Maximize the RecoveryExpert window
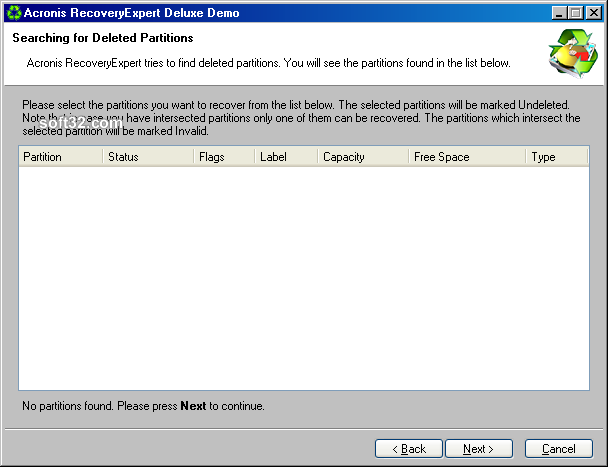608x467 pixels. (576, 13)
